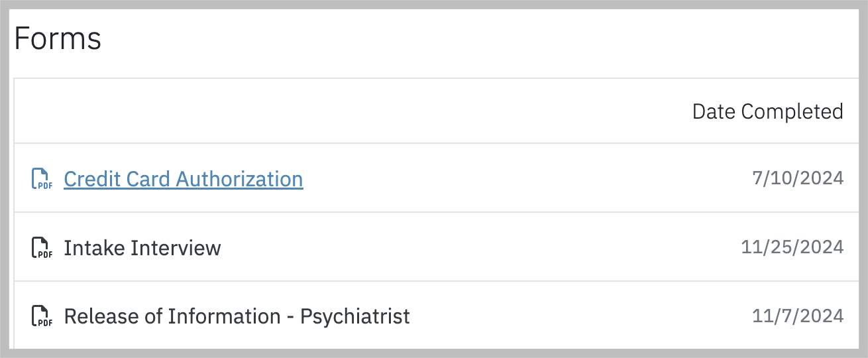Image resolution: width=868 pixels, height=358 pixels.
Task: Click the PDF icon for Release of Information
Action: coord(42,316)
